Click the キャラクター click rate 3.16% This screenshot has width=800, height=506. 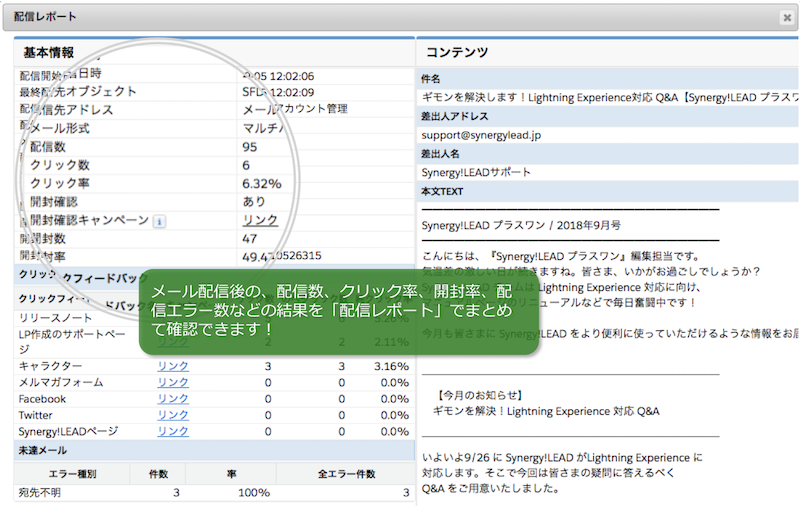[x=391, y=366]
